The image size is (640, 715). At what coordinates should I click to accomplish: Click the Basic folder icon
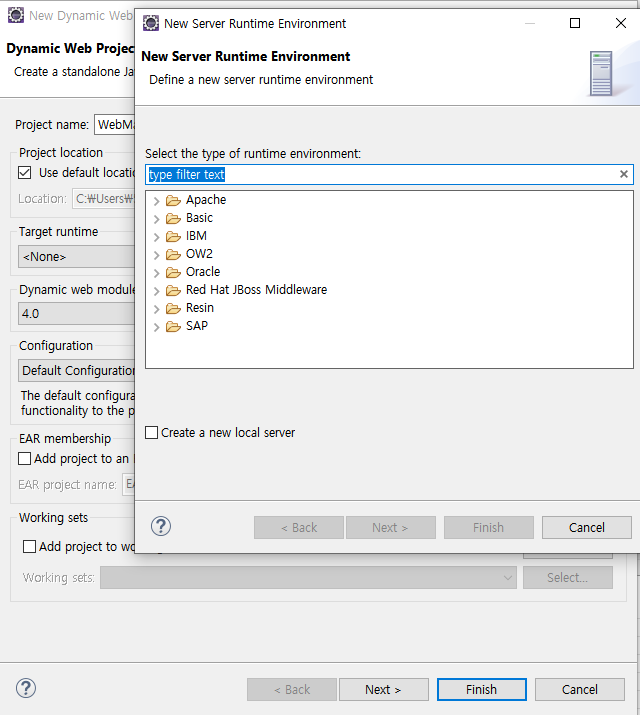pos(173,218)
